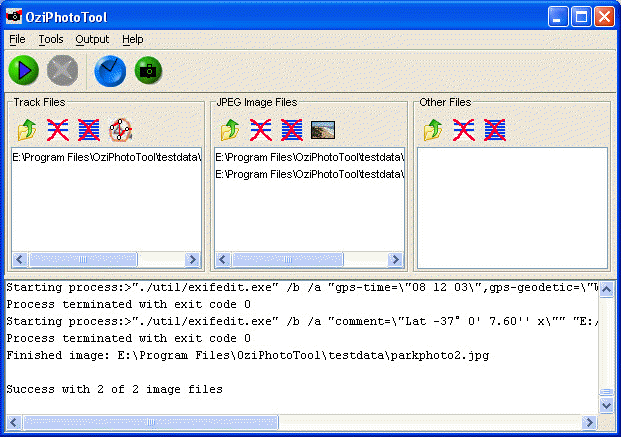Open the Output menu
The image size is (621, 437).
click(92, 39)
